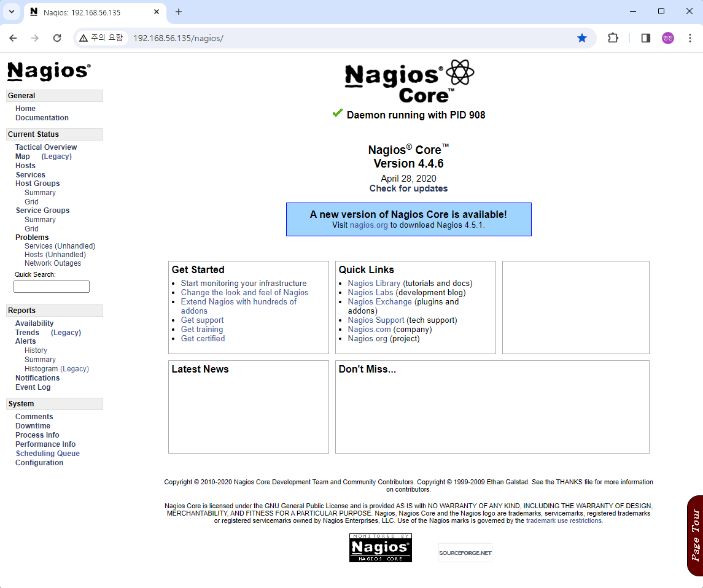Open Host Groups overview
The image size is (703, 588).
37,184
